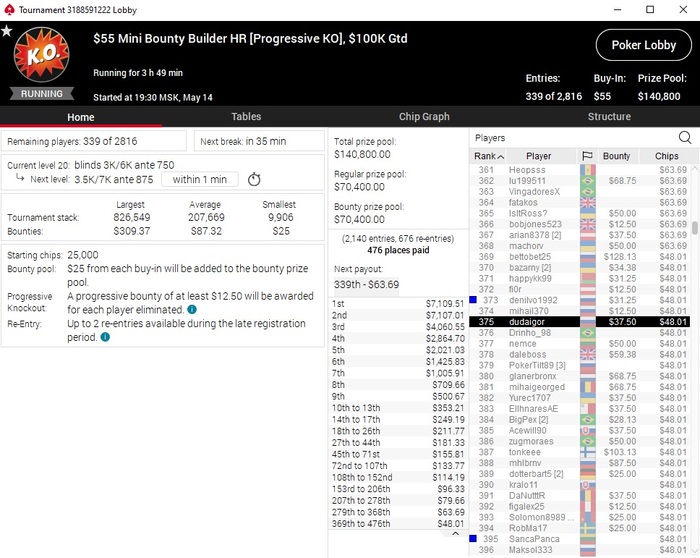This screenshot has height=558, width=700.
Task: Select player bobjones523 row
Action: (579, 224)
